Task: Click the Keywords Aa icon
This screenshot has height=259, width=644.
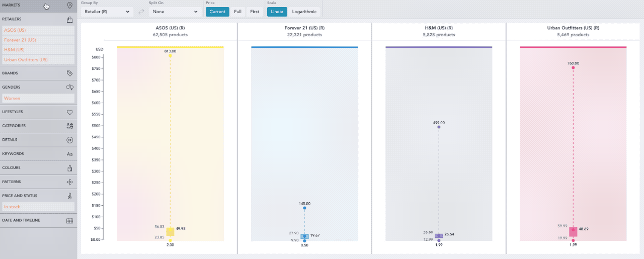Action: (x=70, y=154)
